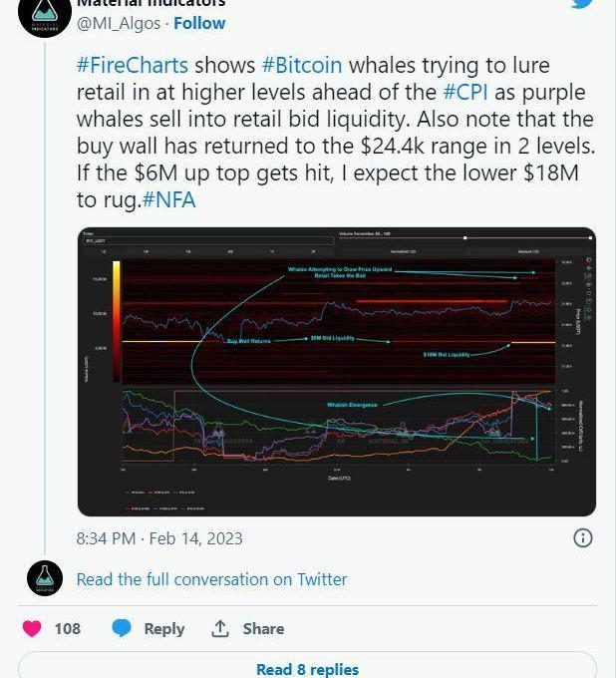Click the Share arrow icon
The height and width of the screenshot is (678, 616).
point(220,628)
